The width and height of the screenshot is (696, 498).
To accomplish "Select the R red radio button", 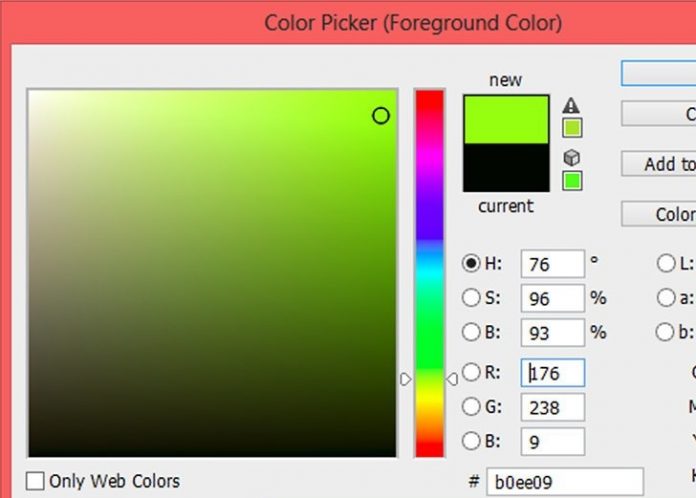I will [471, 374].
